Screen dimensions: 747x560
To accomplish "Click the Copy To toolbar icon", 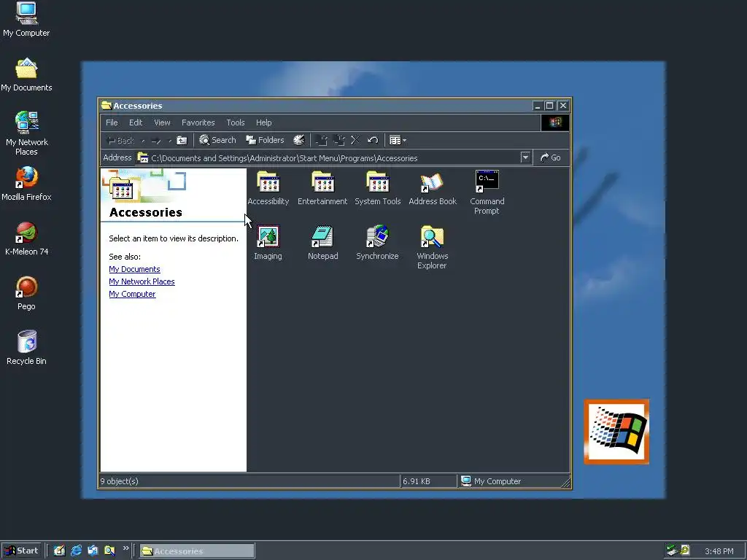I will [x=338, y=140].
